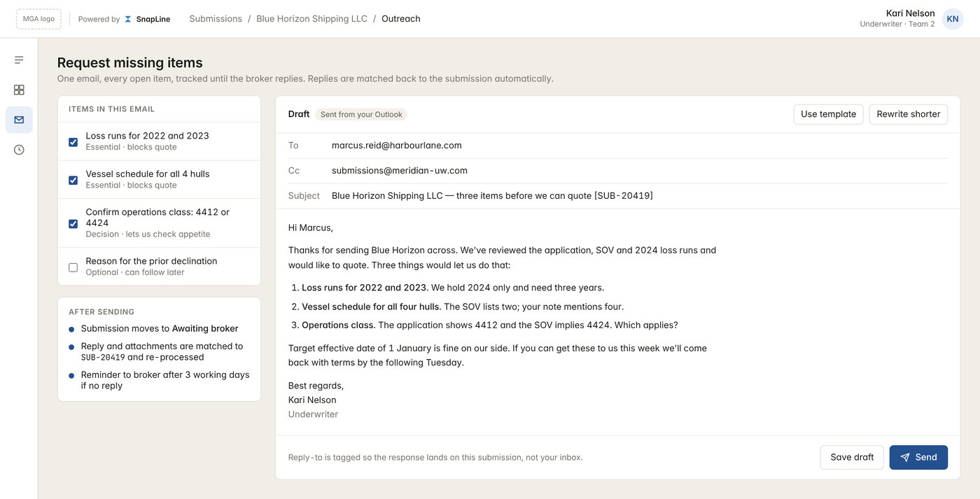The height and width of the screenshot is (499, 980).
Task: Click 'Submission moves to Awaiting broker' text
Action: [x=160, y=328]
